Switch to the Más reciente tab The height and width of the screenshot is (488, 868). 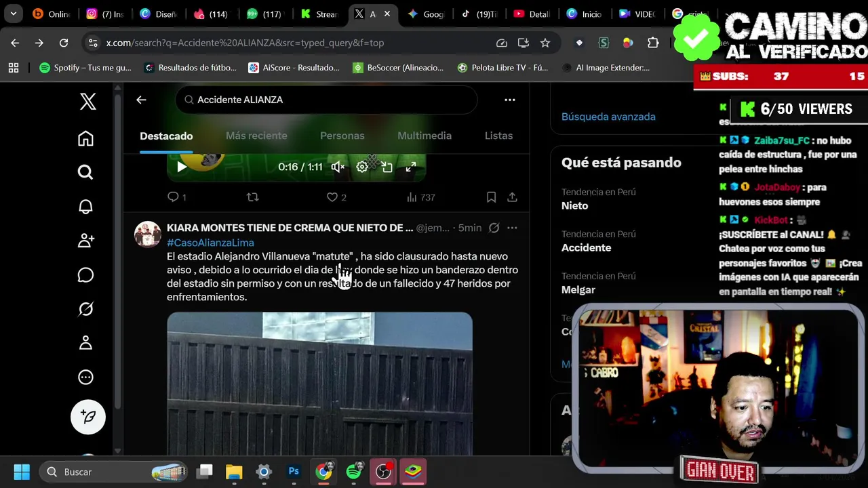tap(256, 136)
